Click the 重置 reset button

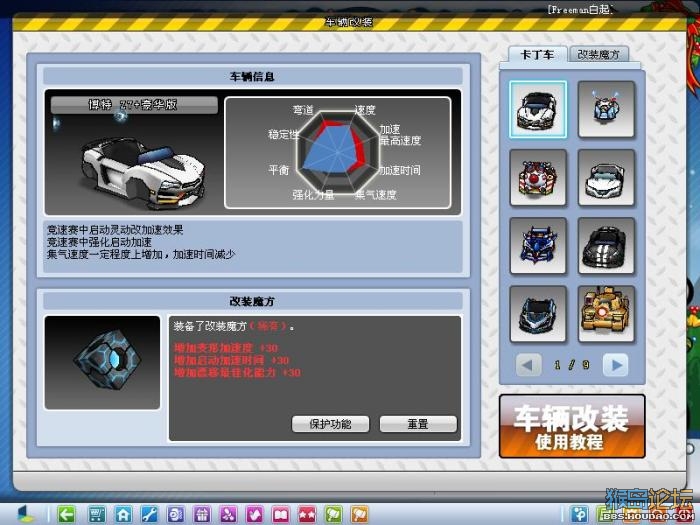[x=418, y=424]
